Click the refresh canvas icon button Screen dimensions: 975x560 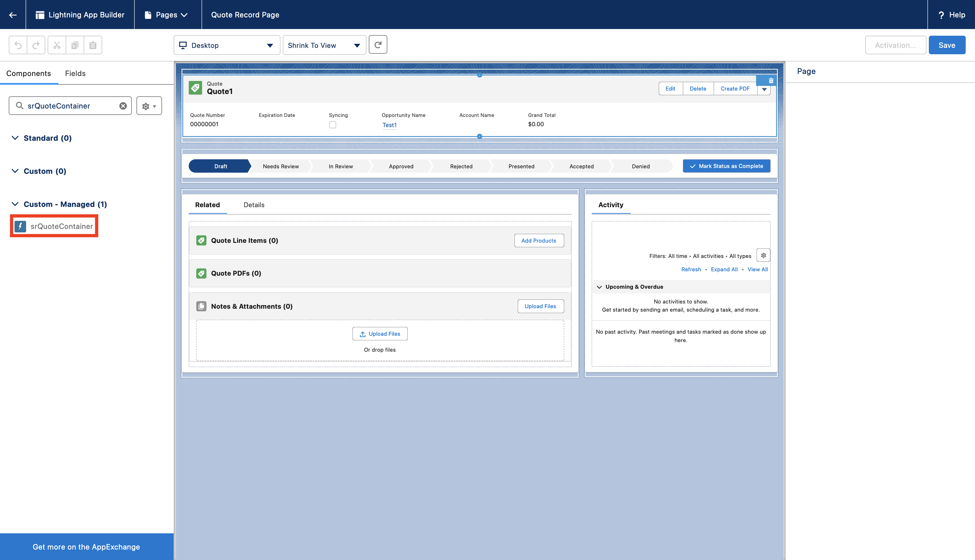[377, 45]
